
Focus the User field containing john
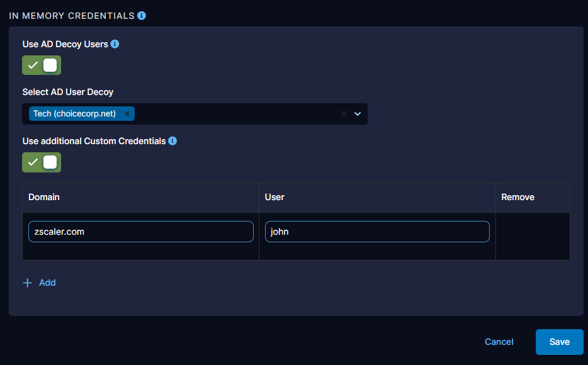pyautogui.click(x=377, y=232)
